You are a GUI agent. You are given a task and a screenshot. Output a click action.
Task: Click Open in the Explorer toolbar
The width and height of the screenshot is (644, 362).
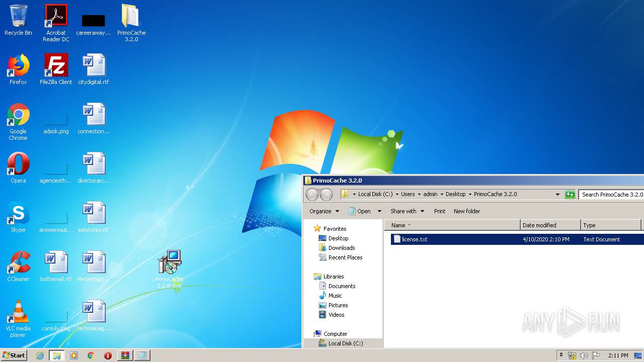coord(360,211)
